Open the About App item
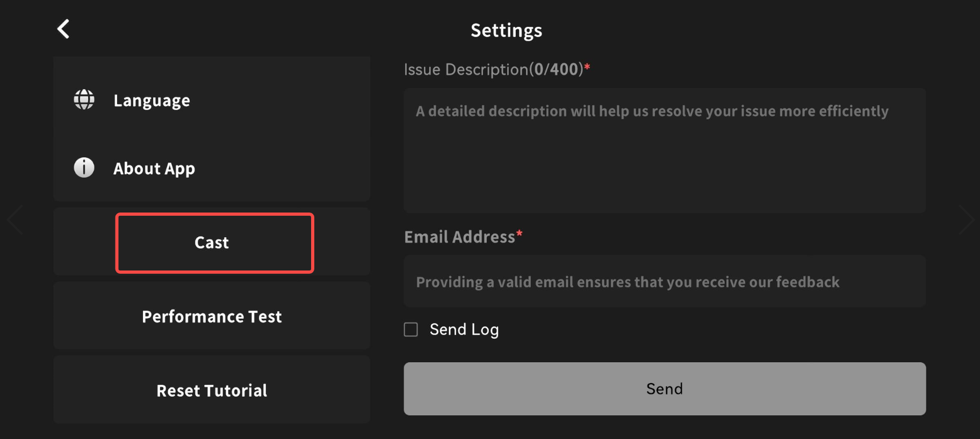Viewport: 980px width, 439px height. pyautogui.click(x=154, y=169)
